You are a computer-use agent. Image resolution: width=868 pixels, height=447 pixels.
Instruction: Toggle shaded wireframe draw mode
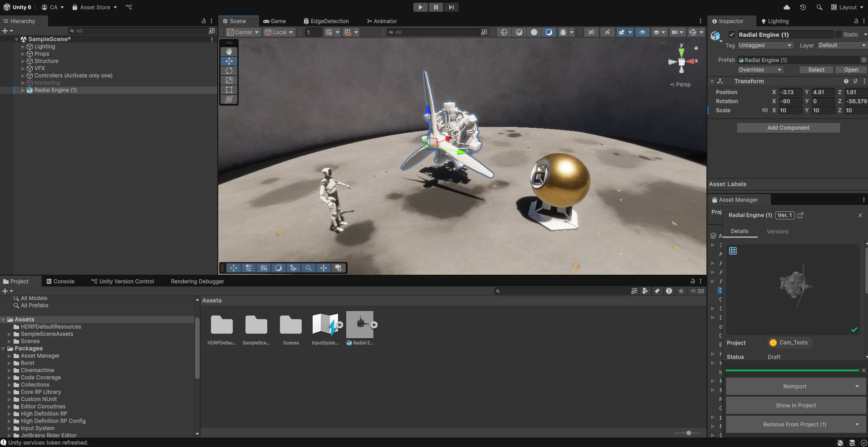[519, 32]
